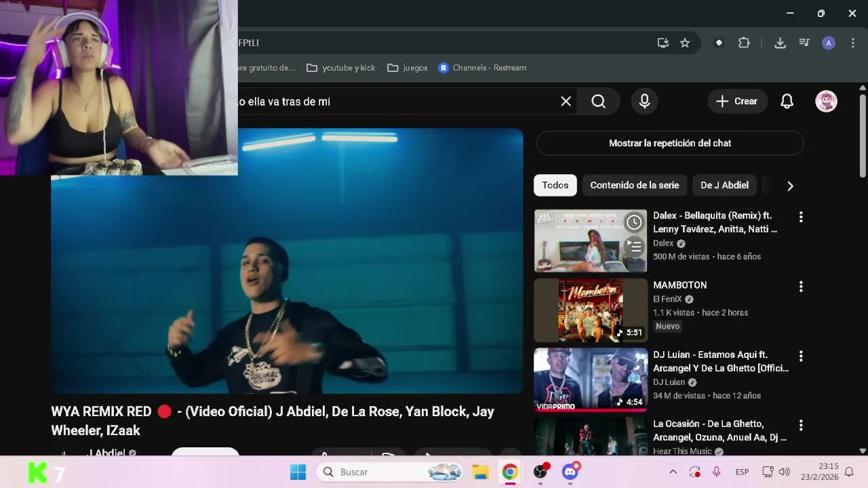Open the video title Dalex - Bellaquita (Remix)
868x488 pixels.
pos(715,222)
